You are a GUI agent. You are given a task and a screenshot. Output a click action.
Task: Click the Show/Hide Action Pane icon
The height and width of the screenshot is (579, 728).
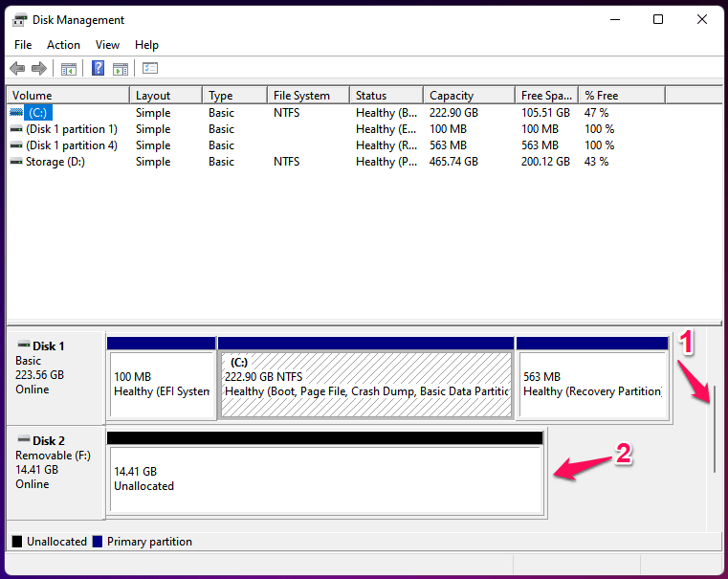point(121,69)
